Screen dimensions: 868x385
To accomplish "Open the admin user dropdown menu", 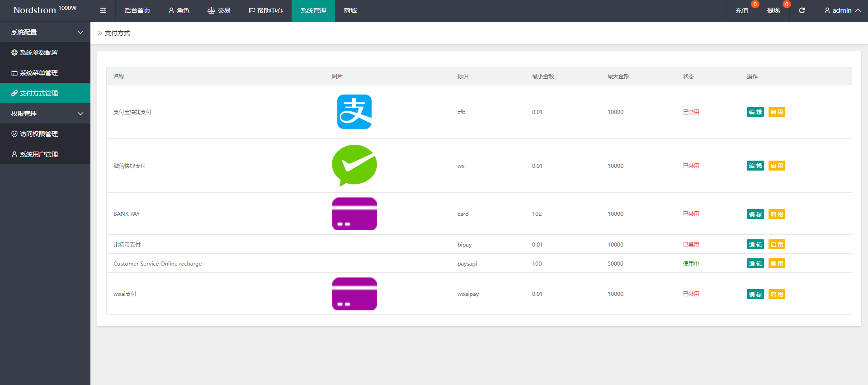I will [x=842, y=10].
